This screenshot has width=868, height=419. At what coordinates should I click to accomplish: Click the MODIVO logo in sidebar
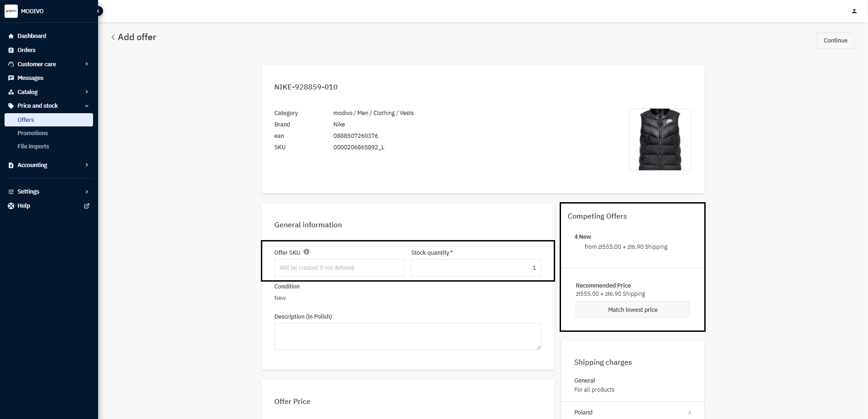click(11, 11)
